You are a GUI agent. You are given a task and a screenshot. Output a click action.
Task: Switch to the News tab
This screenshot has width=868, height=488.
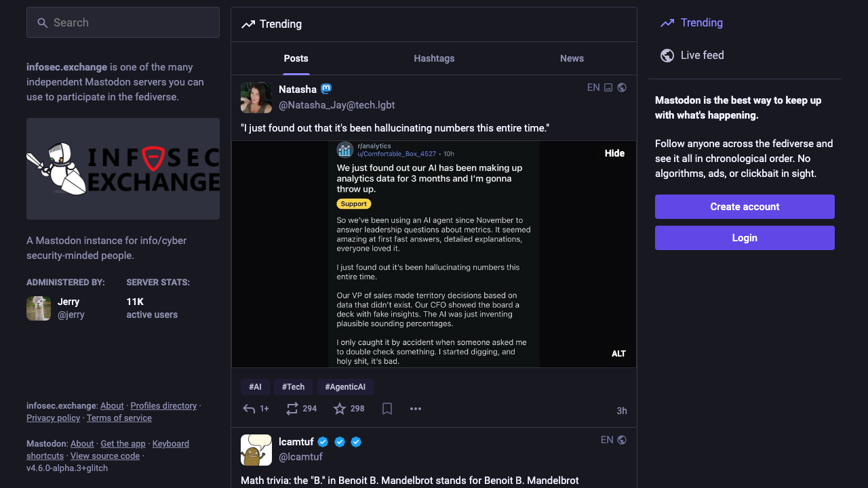[x=572, y=58]
